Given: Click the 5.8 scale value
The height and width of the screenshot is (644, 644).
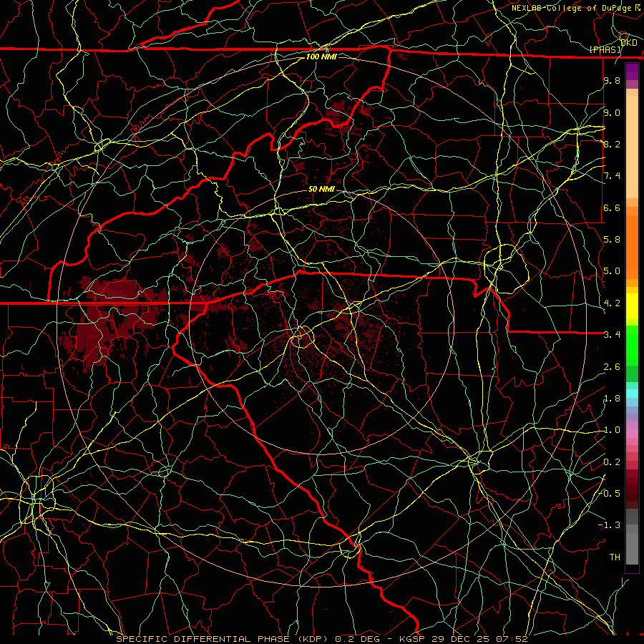Looking at the screenshot, I should [612, 240].
